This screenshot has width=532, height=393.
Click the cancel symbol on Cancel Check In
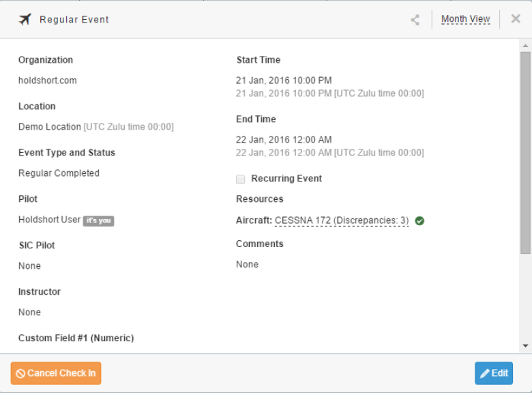pos(20,373)
